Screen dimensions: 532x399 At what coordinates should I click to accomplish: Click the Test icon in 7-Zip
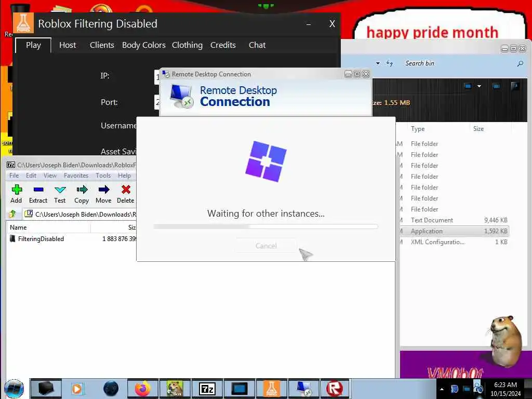point(60,190)
